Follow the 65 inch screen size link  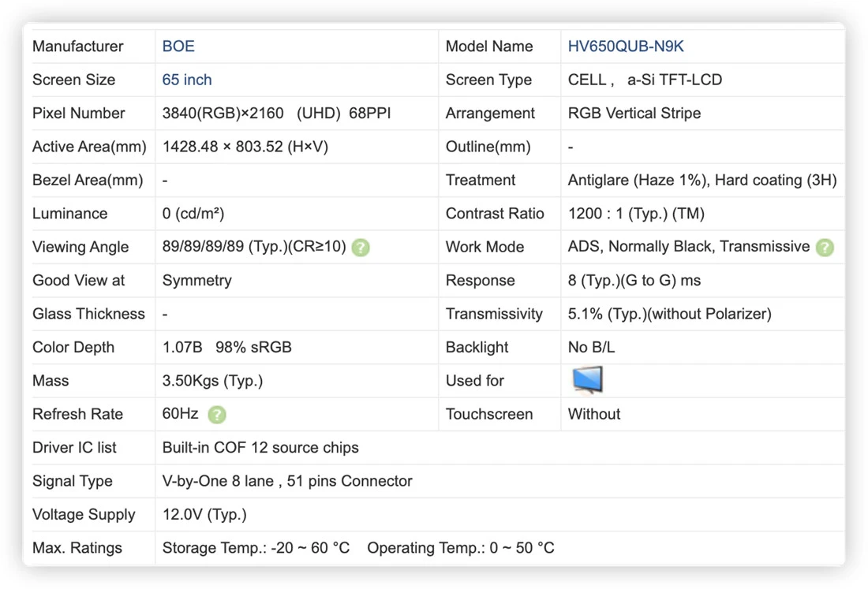[x=187, y=80]
